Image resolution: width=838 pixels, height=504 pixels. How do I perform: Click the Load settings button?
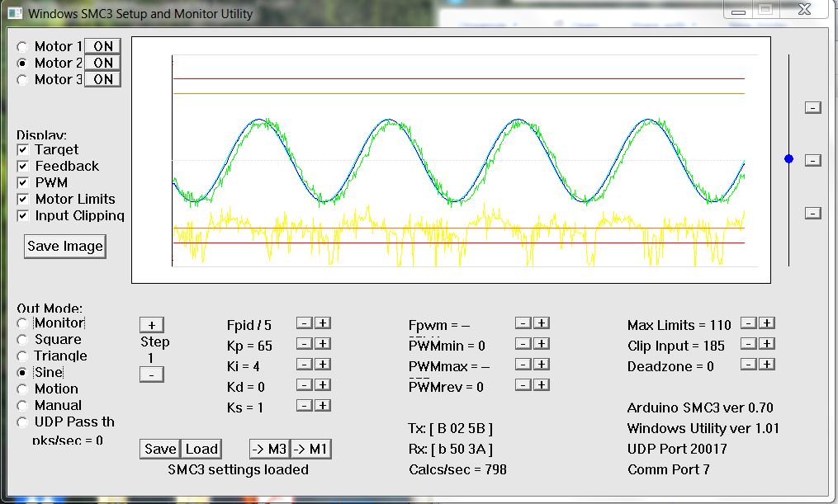[x=201, y=449]
